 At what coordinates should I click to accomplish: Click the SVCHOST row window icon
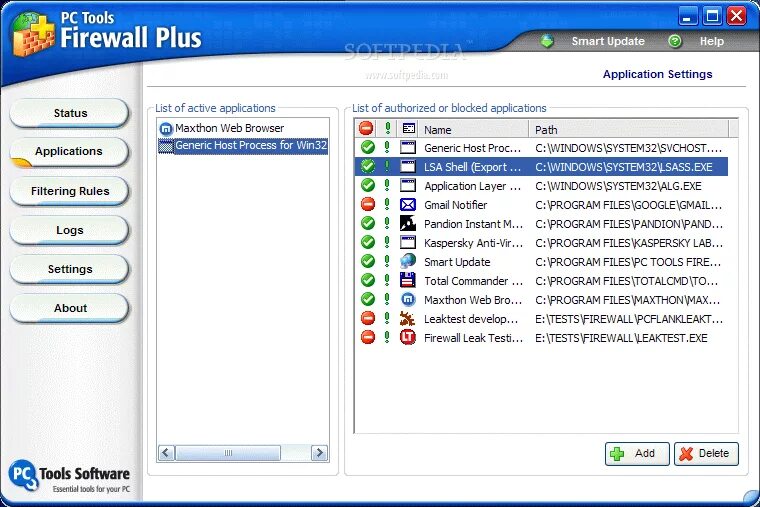(408, 147)
